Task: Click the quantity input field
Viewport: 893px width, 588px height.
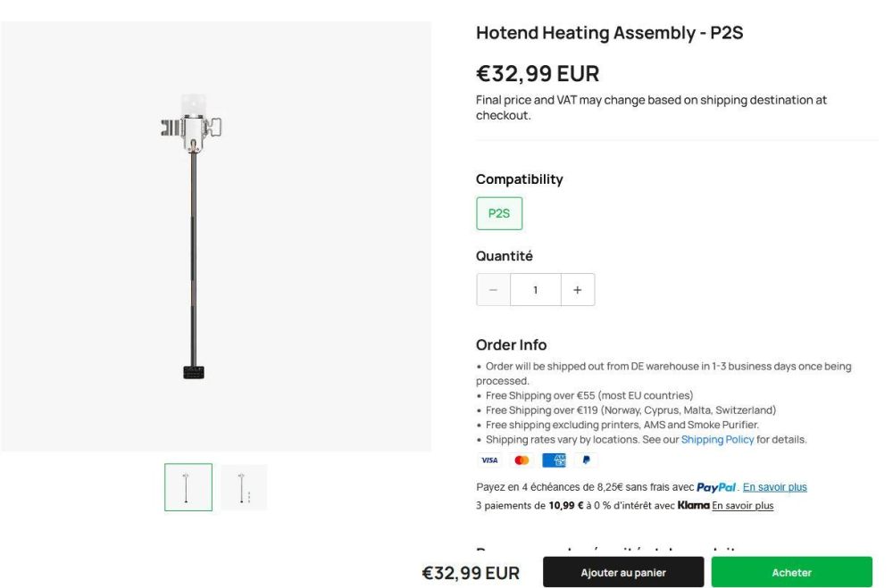Action: [x=535, y=289]
